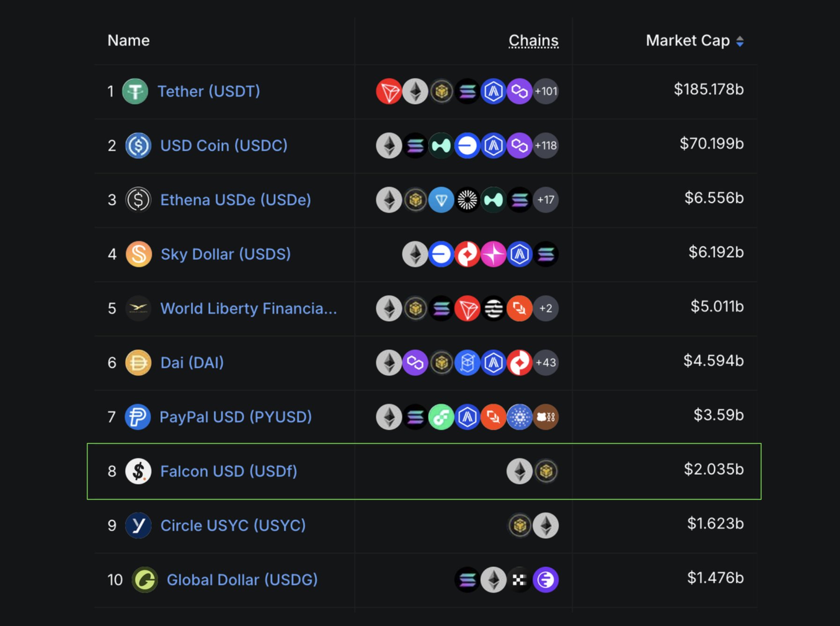Click the Chains column header
This screenshot has width=840, height=626.
pyautogui.click(x=533, y=41)
